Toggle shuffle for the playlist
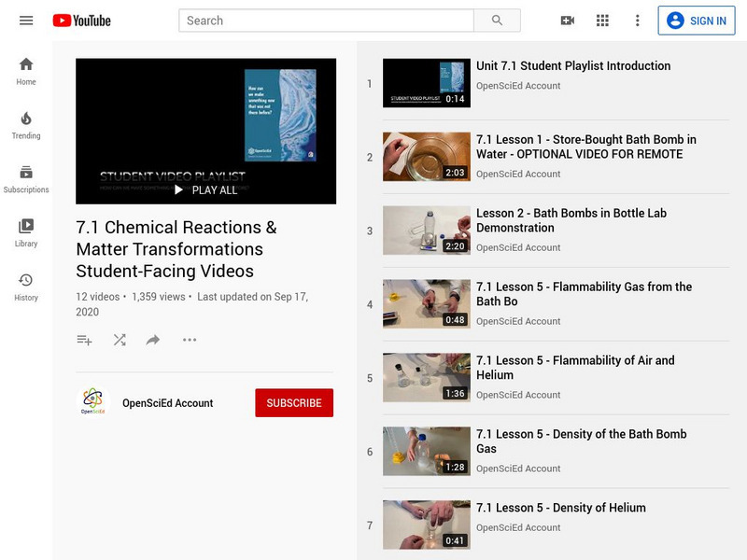747x560 pixels. 117,340
